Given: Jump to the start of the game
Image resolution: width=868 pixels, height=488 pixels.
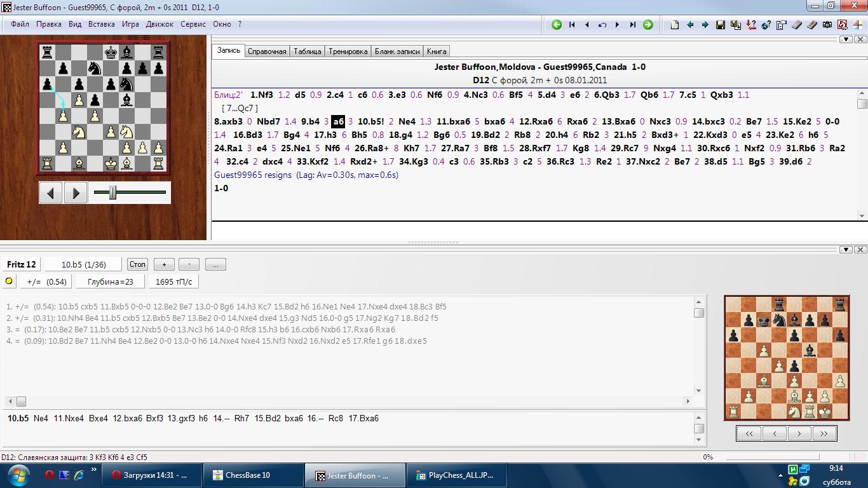Looking at the screenshot, I should coord(572,25).
